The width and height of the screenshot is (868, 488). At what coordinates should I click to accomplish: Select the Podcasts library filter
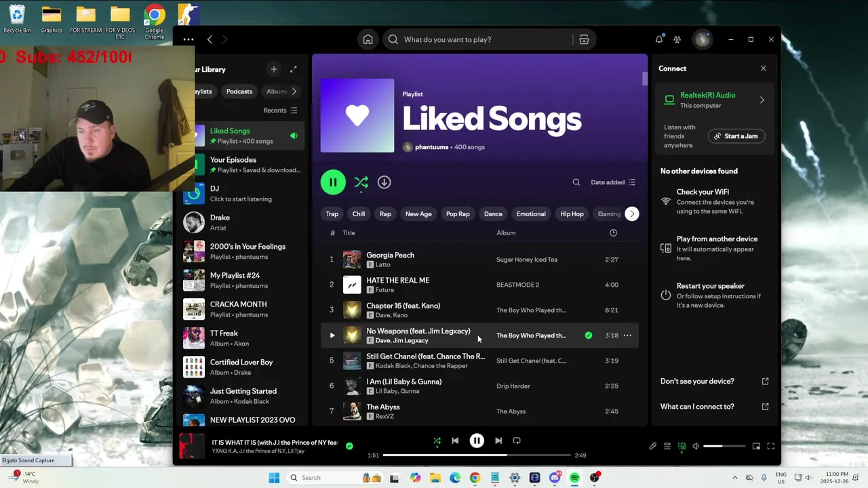pos(239,91)
